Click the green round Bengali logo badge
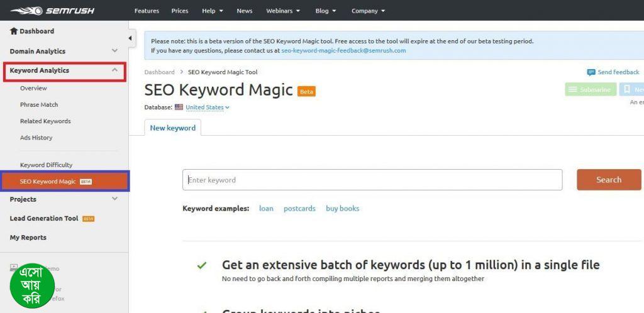Viewport: 644px width, 313px height. (32, 285)
